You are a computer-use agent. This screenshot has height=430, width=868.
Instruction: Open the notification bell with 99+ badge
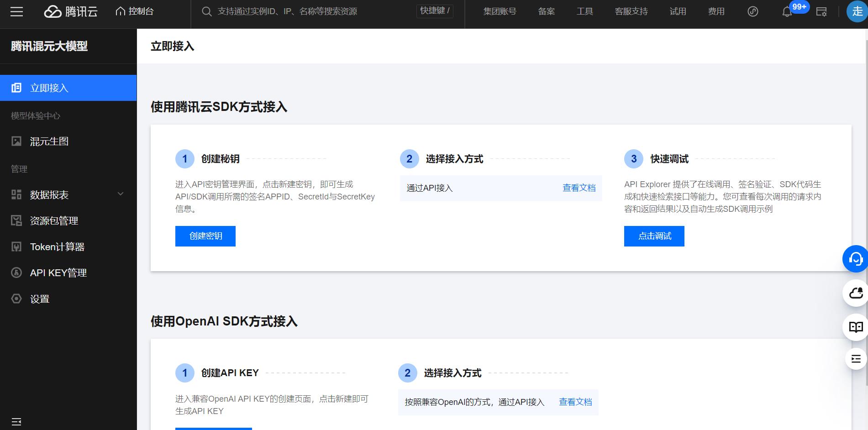click(787, 12)
